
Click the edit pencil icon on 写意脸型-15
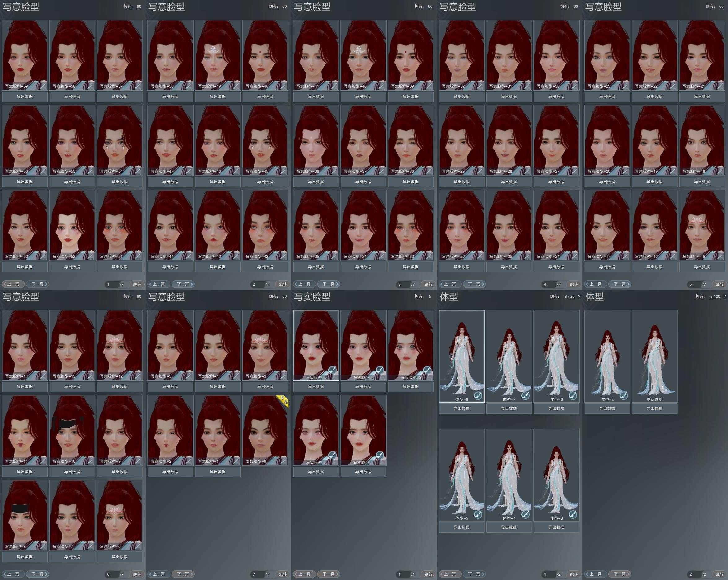[721, 257]
